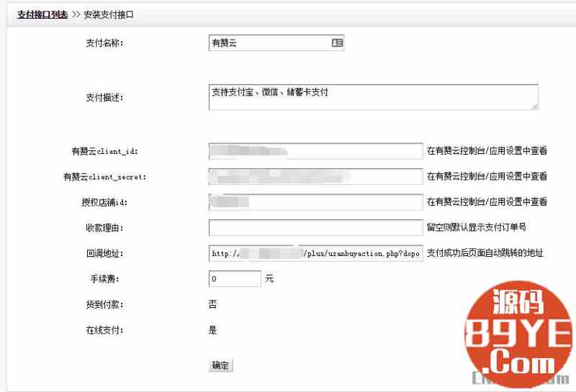Viewport: 576px width, 392px height.
Task: Click the client_secret hint 在有赞云控制台/应用设置中查看
Action: pyautogui.click(x=487, y=176)
